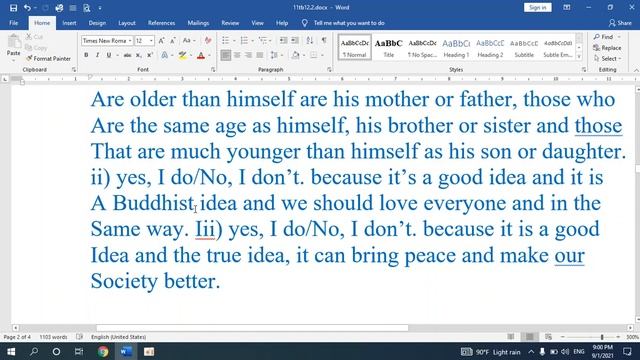640x360 pixels.
Task: Toggle show paragraph marks
Action: [x=324, y=40]
